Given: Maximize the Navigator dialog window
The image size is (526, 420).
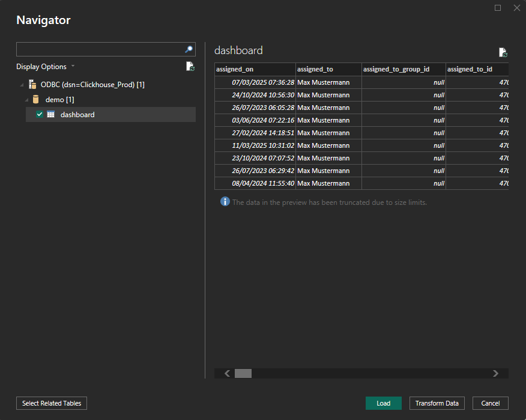Looking at the screenshot, I should coord(498,8).
